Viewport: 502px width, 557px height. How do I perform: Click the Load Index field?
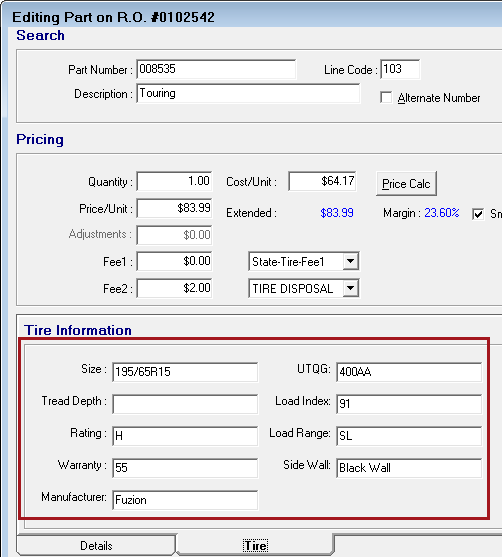coord(409,404)
